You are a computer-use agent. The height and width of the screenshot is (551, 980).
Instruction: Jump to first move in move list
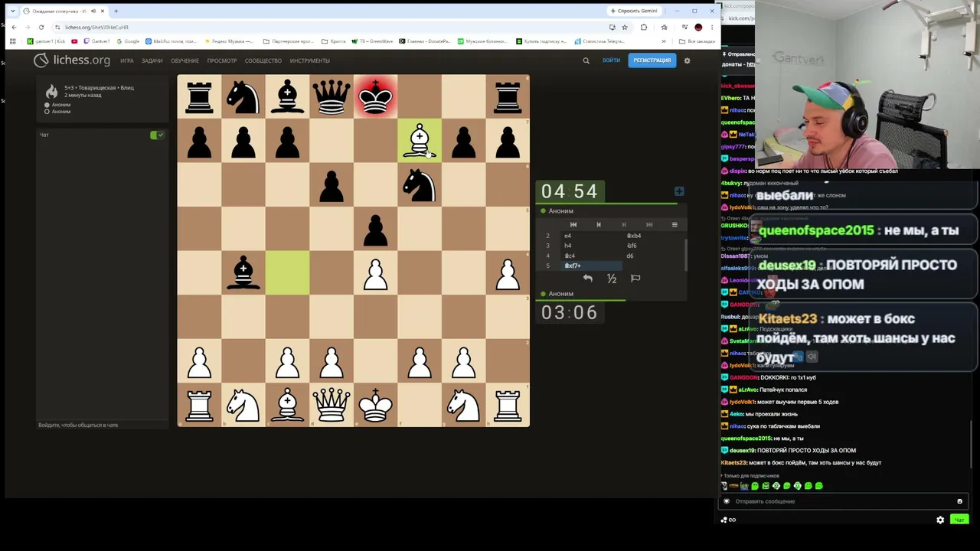click(573, 224)
